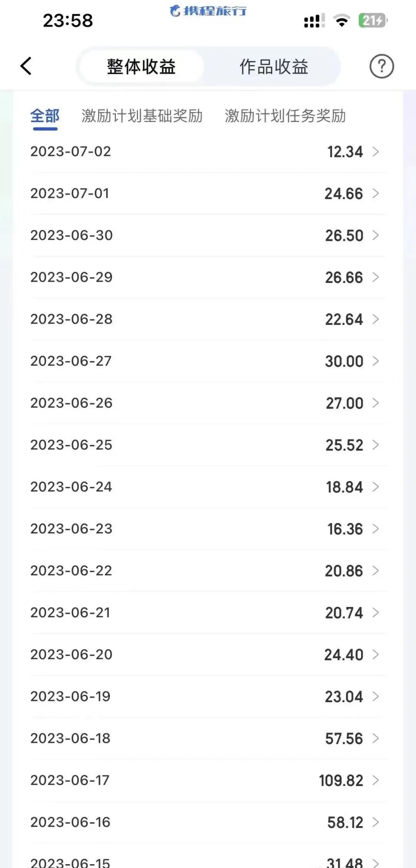Viewport: 416px width, 868px height.
Task: Tap the Wi-Fi status icon
Action: (341, 20)
